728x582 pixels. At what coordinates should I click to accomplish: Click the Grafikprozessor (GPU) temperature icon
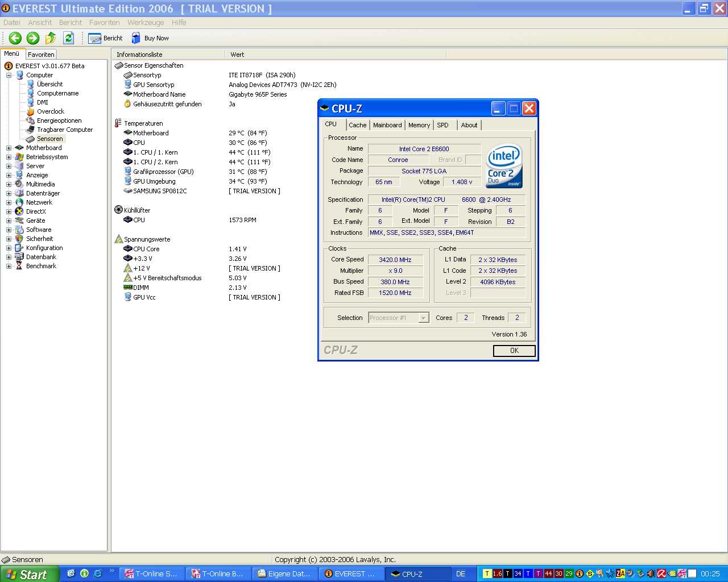[128, 172]
